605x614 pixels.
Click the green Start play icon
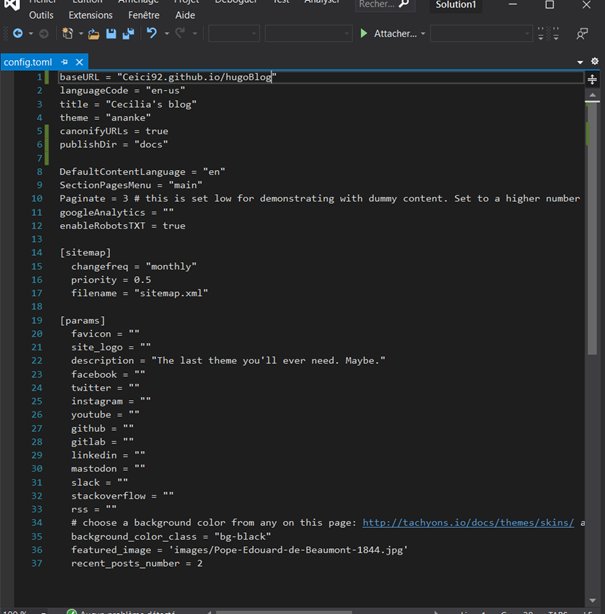pos(364,34)
